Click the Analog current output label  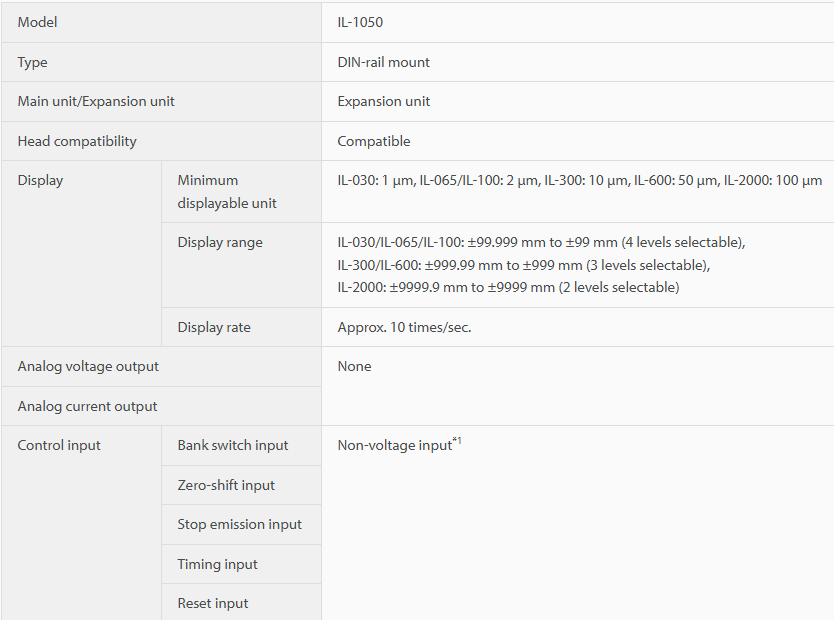tap(87, 406)
